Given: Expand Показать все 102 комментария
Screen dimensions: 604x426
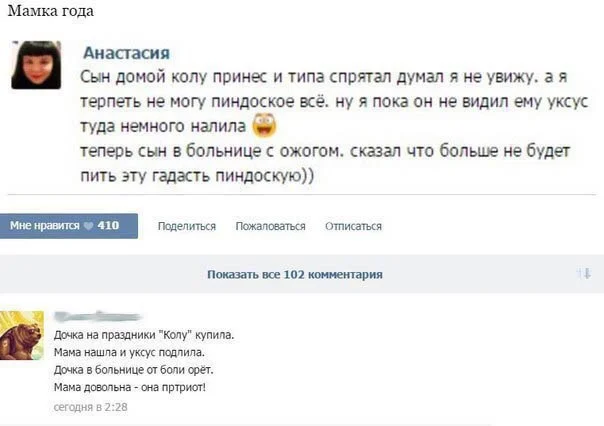Looking at the screenshot, I should pos(294,274).
